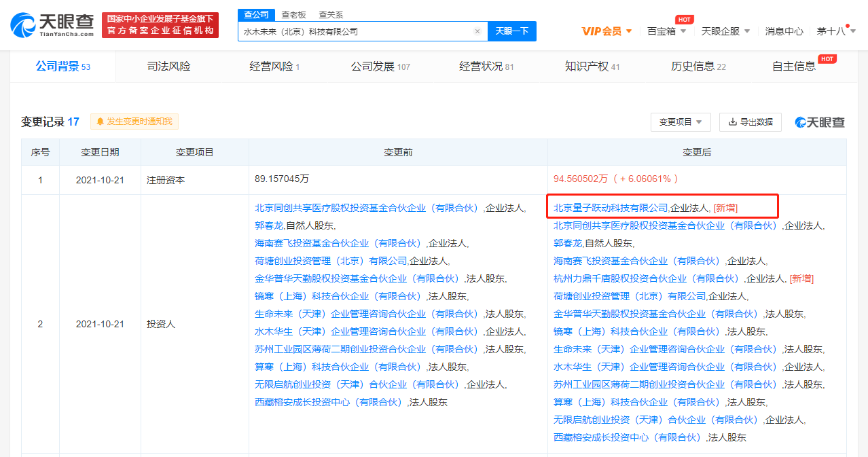Clear the search box with the X icon
This screenshot has height=457, width=868.
coord(477,31)
